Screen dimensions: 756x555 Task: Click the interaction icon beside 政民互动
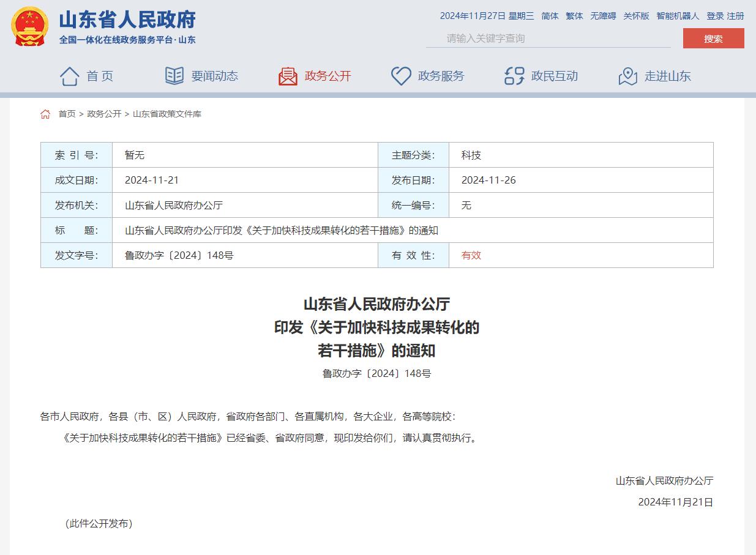click(514, 76)
